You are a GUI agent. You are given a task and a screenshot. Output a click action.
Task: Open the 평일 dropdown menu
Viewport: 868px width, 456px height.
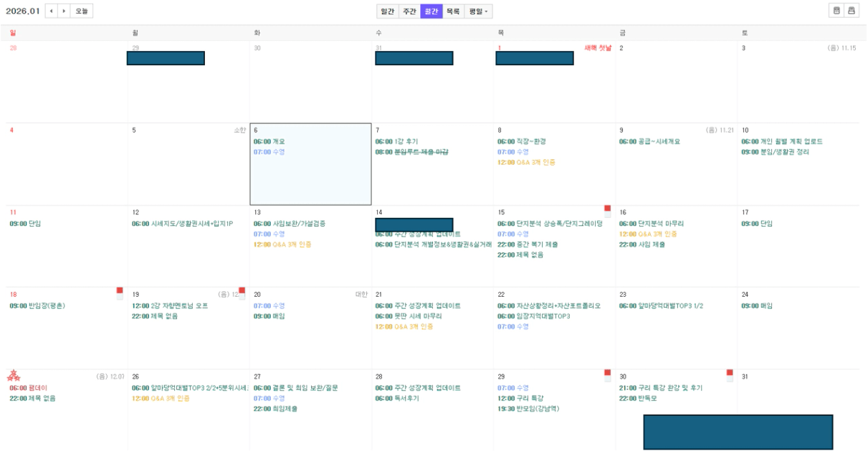[478, 11]
